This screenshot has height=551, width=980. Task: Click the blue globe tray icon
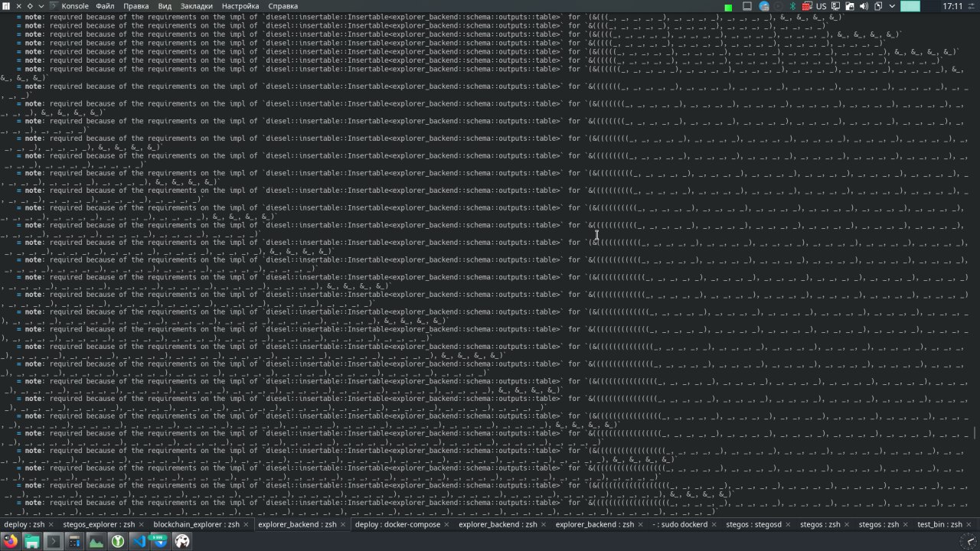coord(764,6)
